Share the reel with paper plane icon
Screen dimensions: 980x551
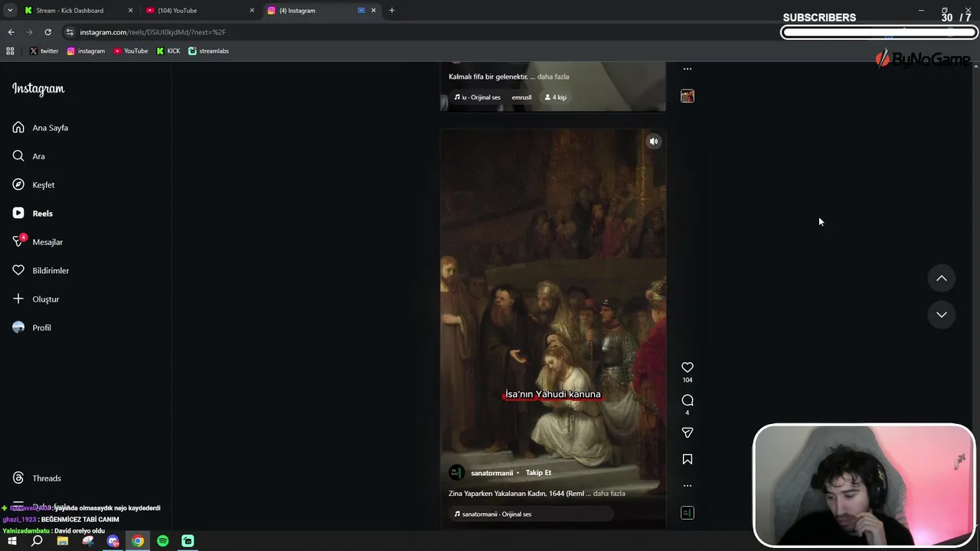(688, 432)
